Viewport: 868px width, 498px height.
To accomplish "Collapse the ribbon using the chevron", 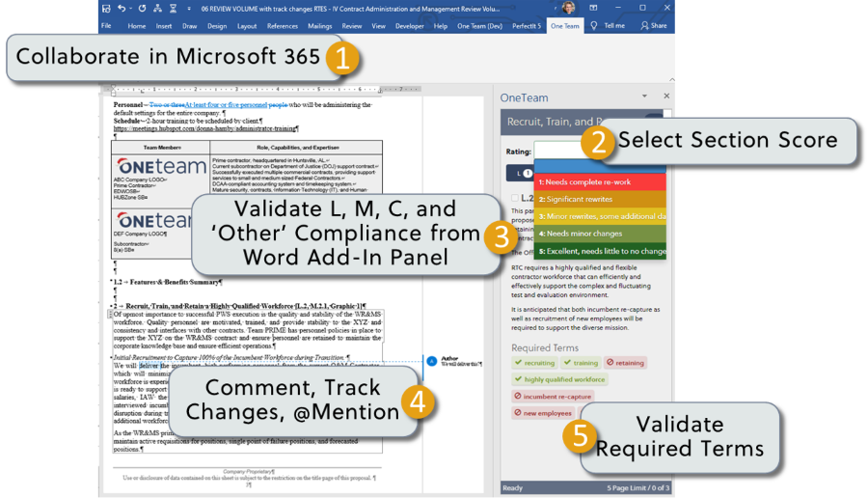I will click(x=671, y=80).
